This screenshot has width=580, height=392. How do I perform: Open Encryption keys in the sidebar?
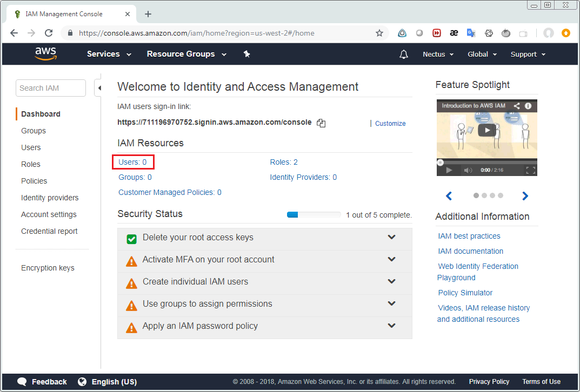coord(48,268)
